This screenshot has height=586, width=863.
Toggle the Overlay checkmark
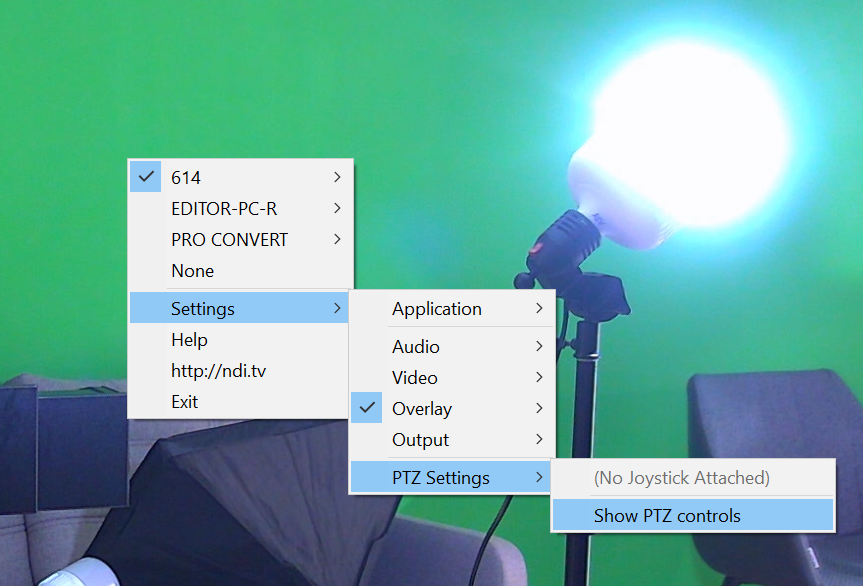tap(368, 408)
